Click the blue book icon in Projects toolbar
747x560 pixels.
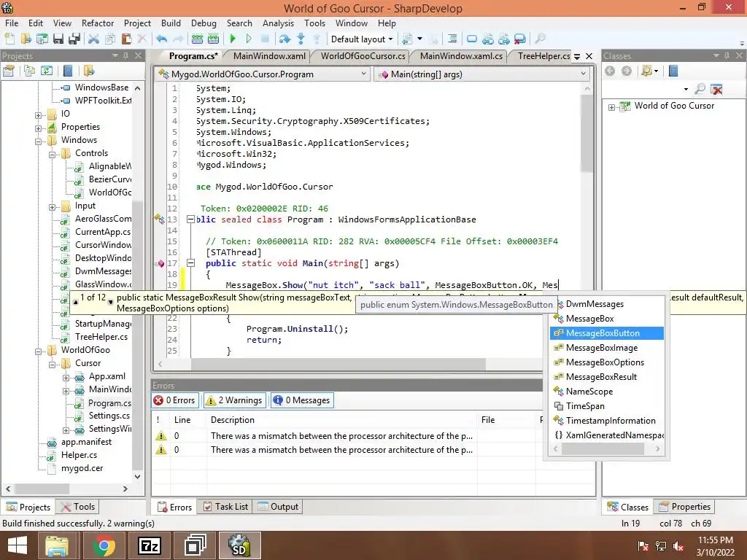click(x=68, y=71)
